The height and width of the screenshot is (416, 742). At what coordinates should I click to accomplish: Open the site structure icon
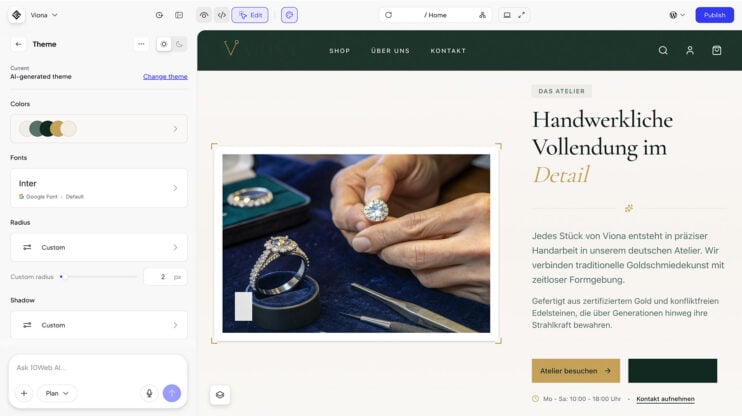point(482,15)
